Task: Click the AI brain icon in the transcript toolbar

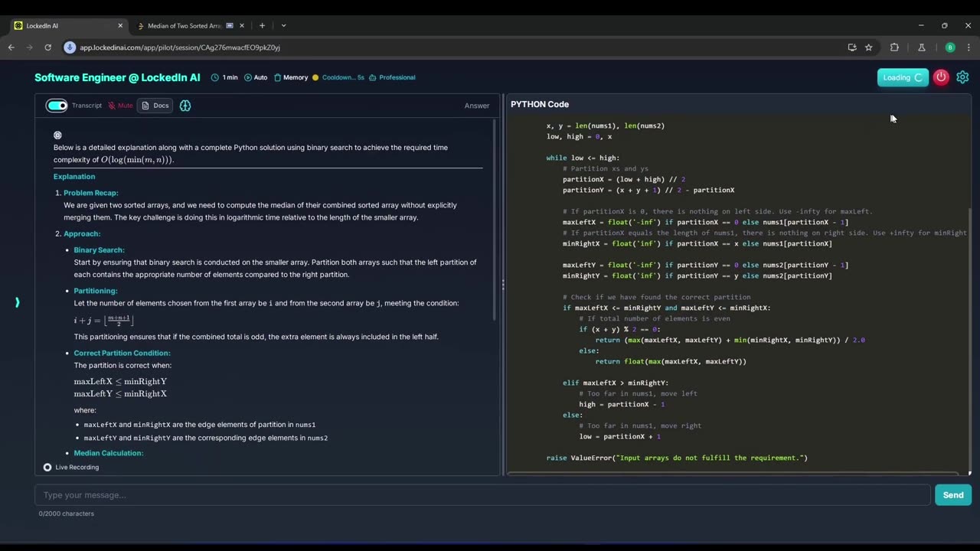Action: tap(185, 106)
